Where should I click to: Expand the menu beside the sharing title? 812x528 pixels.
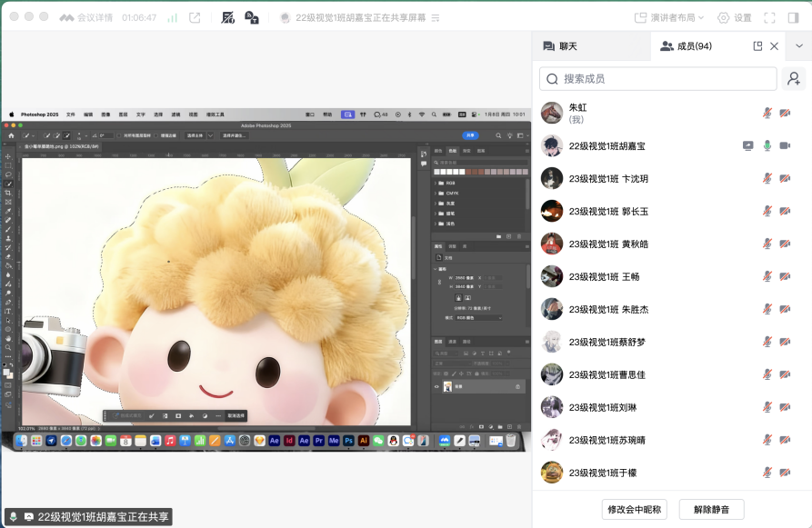coord(435,17)
